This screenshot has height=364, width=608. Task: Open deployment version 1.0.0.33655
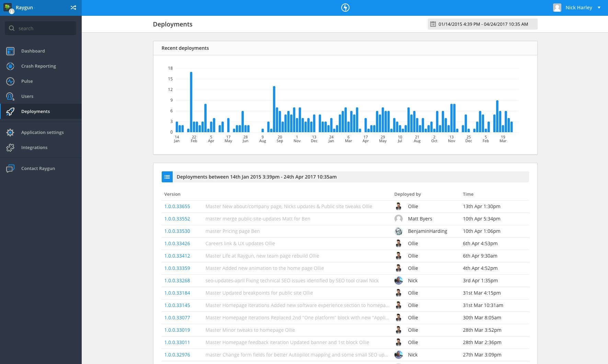click(x=177, y=206)
